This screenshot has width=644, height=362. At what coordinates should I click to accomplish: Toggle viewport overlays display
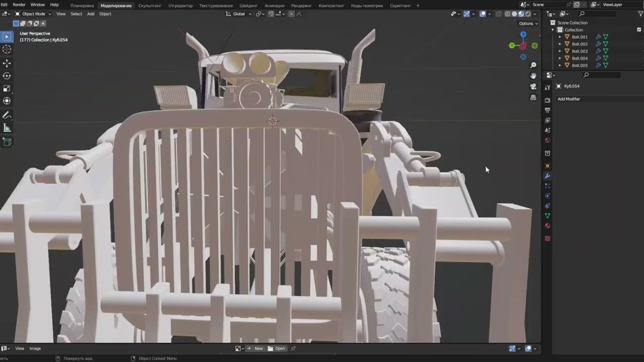point(483,14)
